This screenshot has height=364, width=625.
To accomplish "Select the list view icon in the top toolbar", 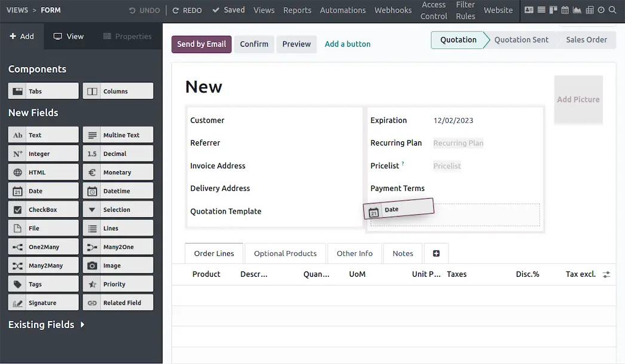I will pos(541,10).
